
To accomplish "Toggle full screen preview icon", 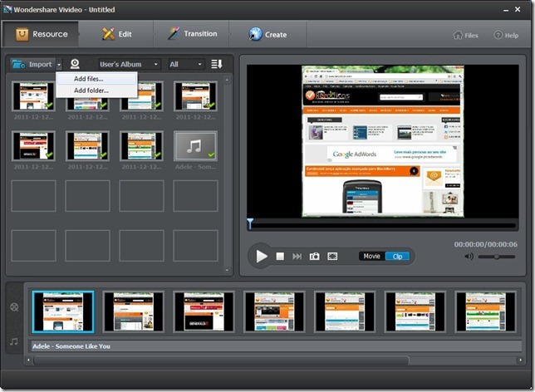I will click(332, 257).
